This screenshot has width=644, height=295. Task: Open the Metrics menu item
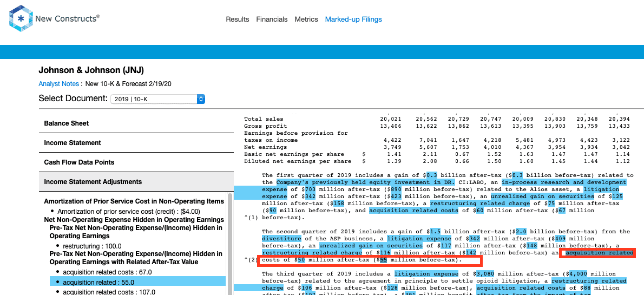[306, 19]
